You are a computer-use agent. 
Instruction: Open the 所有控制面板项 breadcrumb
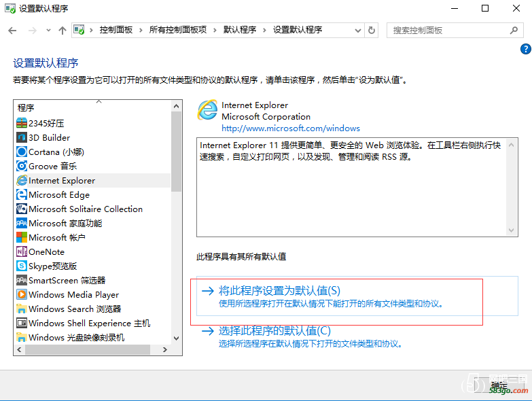[x=178, y=30]
